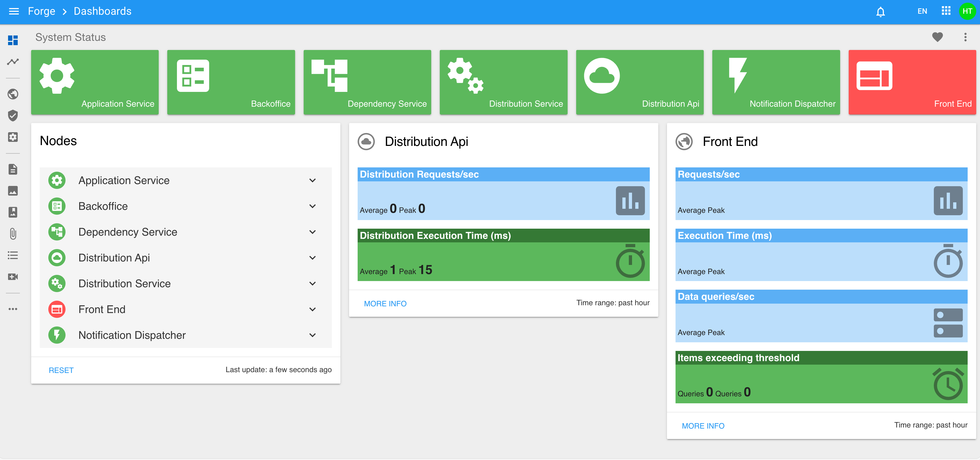The height and width of the screenshot is (460, 980).
Task: Click the stopwatch icon in Distribution Execution Time
Action: tap(630, 261)
